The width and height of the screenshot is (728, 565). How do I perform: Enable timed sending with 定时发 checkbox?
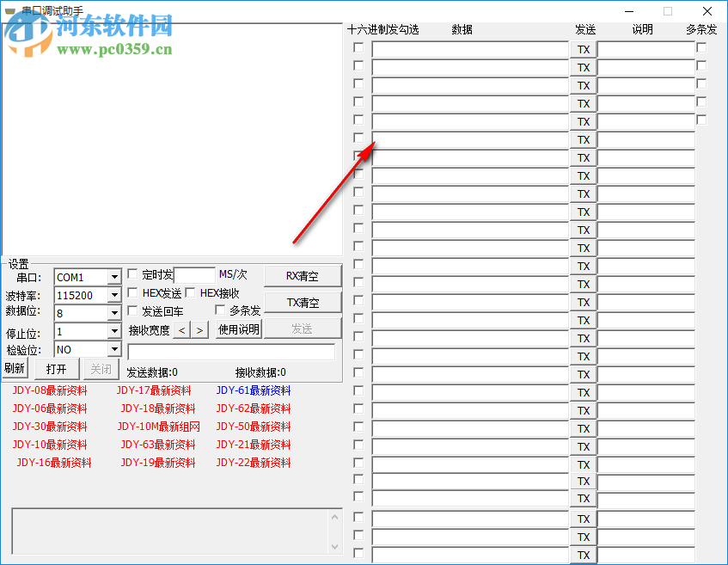click(132, 275)
